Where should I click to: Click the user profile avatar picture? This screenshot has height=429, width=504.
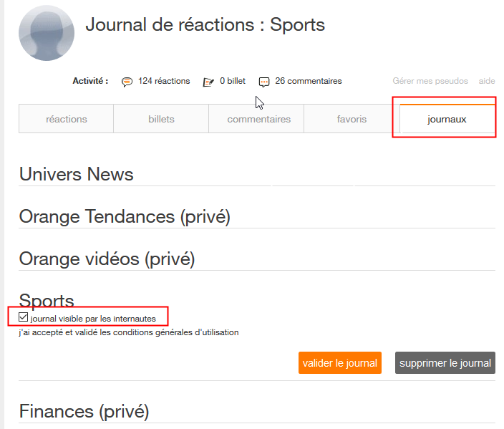tap(47, 33)
